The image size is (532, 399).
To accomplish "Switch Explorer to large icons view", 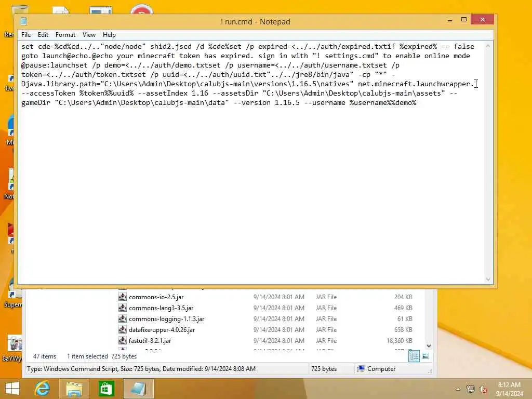I will (x=425, y=356).
